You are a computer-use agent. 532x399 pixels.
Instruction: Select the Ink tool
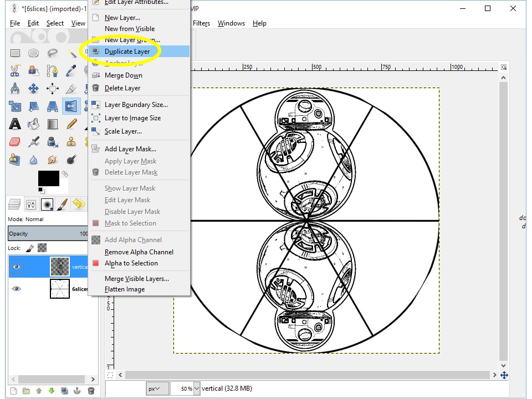tap(52, 142)
